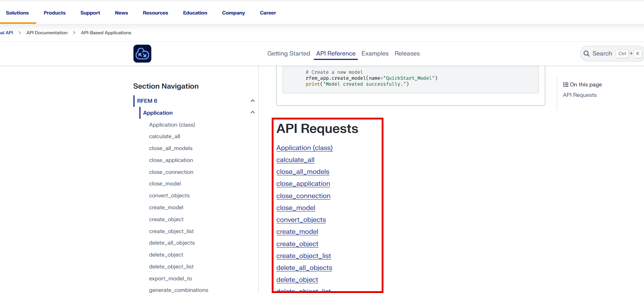The width and height of the screenshot is (644, 293).
Task: Click the Section Navigation heading
Action: tap(166, 86)
